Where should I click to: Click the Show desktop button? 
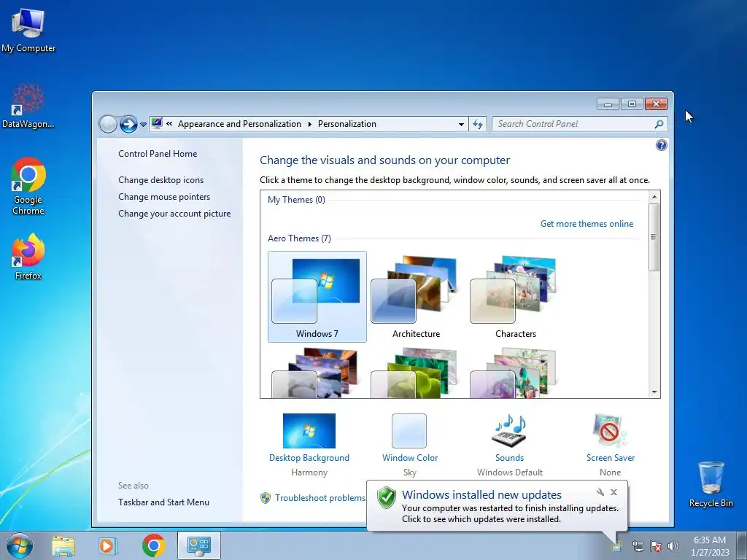click(x=743, y=546)
